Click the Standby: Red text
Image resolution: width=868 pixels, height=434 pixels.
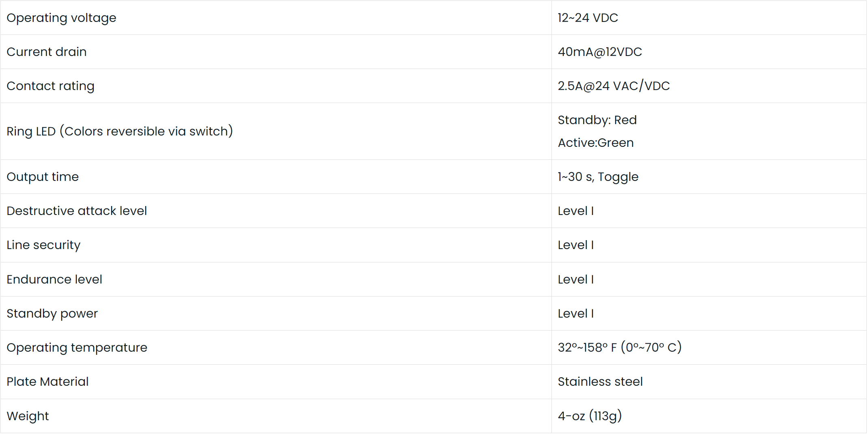597,120
